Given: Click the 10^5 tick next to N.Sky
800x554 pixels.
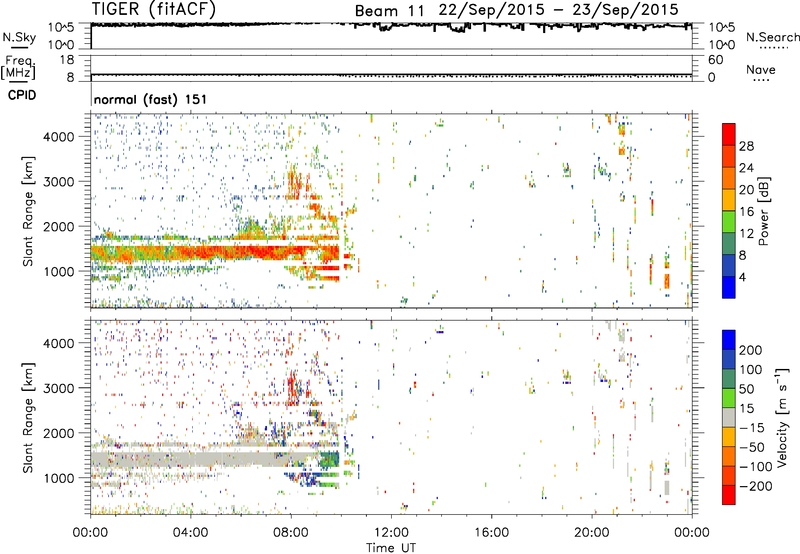Looking at the screenshot, I should [61, 28].
